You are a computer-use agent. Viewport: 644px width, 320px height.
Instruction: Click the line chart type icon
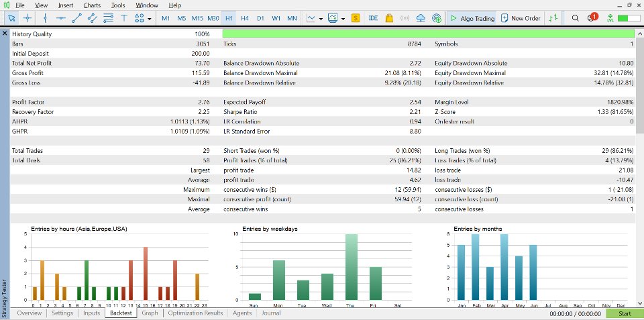[311, 18]
